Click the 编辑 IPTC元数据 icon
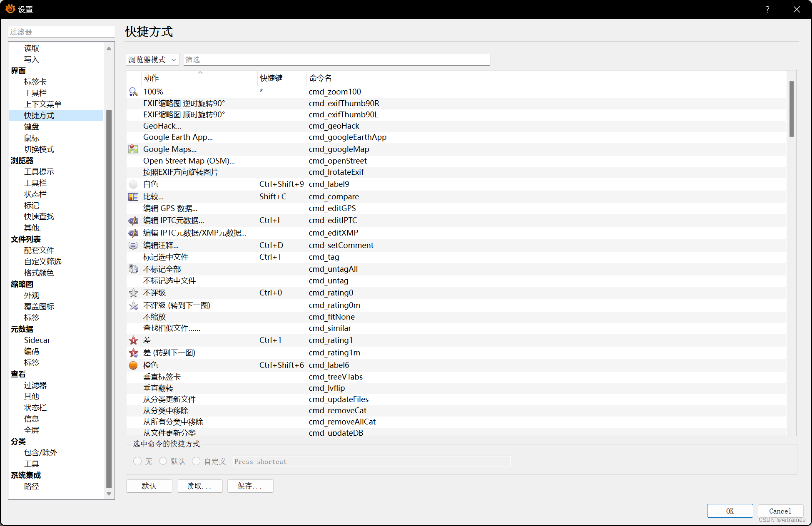The width and height of the screenshot is (812, 526). (x=133, y=221)
